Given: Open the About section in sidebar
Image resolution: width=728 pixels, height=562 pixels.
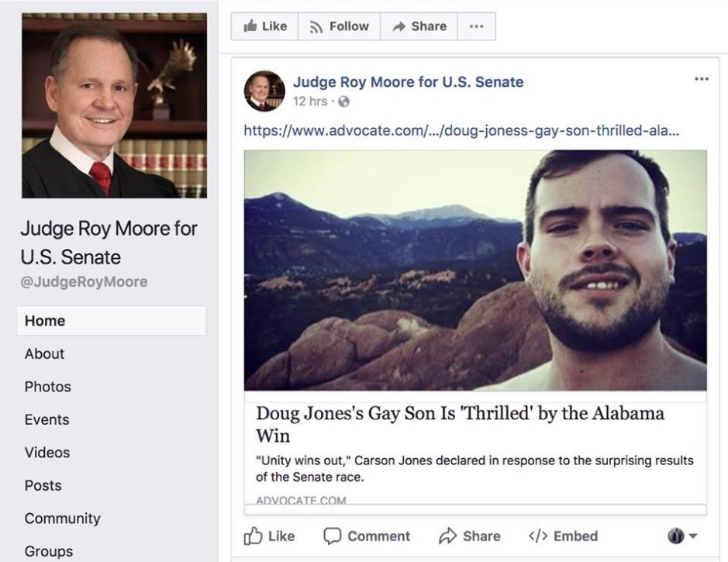Looking at the screenshot, I should pos(45,353).
